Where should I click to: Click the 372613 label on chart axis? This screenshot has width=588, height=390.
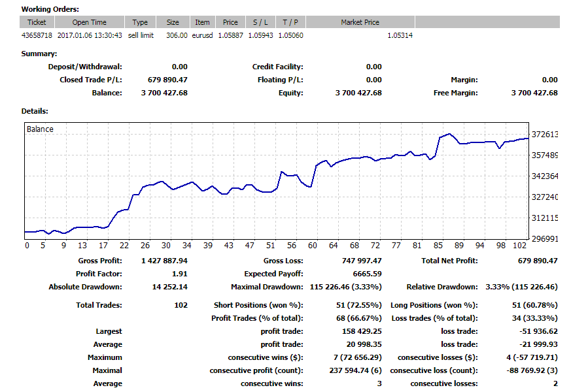click(x=544, y=135)
